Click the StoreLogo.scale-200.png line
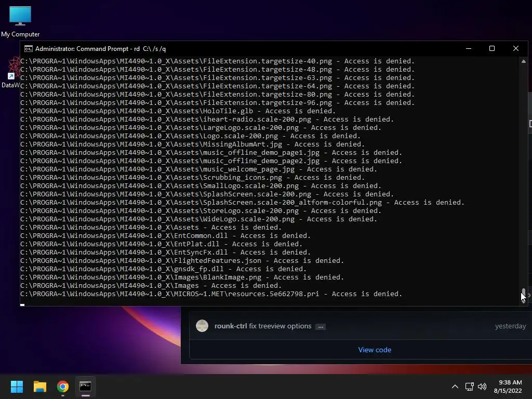 coord(201,211)
